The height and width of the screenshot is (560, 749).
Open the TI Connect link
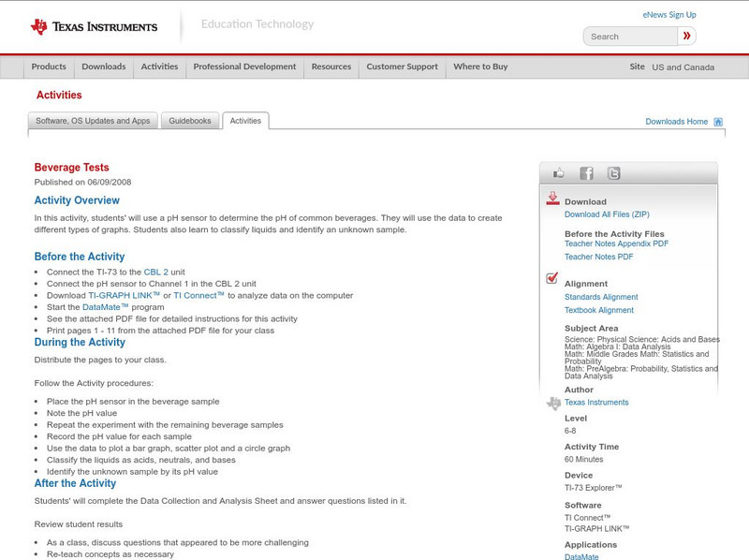[x=198, y=295]
